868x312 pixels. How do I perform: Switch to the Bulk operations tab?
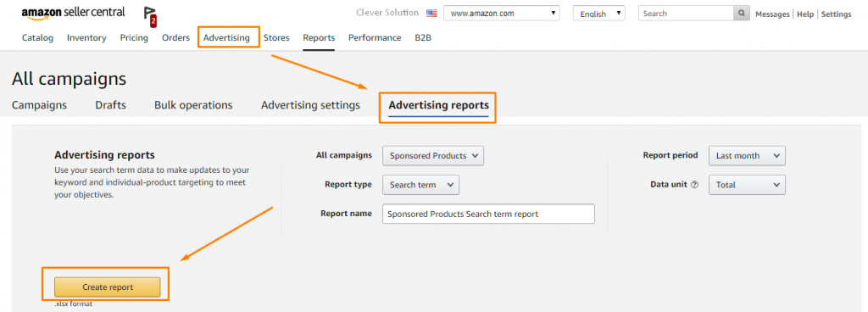[x=193, y=105]
